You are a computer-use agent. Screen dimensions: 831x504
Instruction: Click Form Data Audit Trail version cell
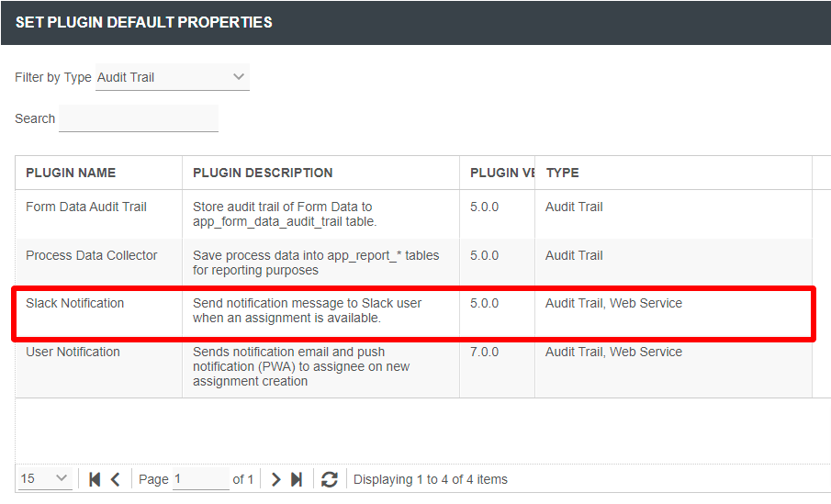click(485, 207)
